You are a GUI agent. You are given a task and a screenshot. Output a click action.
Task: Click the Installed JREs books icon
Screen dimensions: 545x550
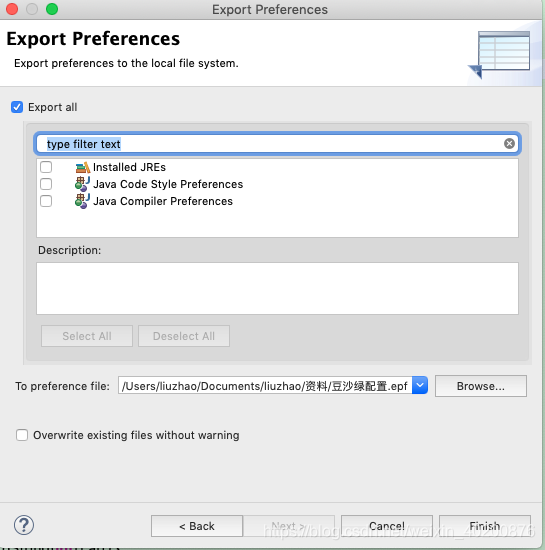pos(83,167)
